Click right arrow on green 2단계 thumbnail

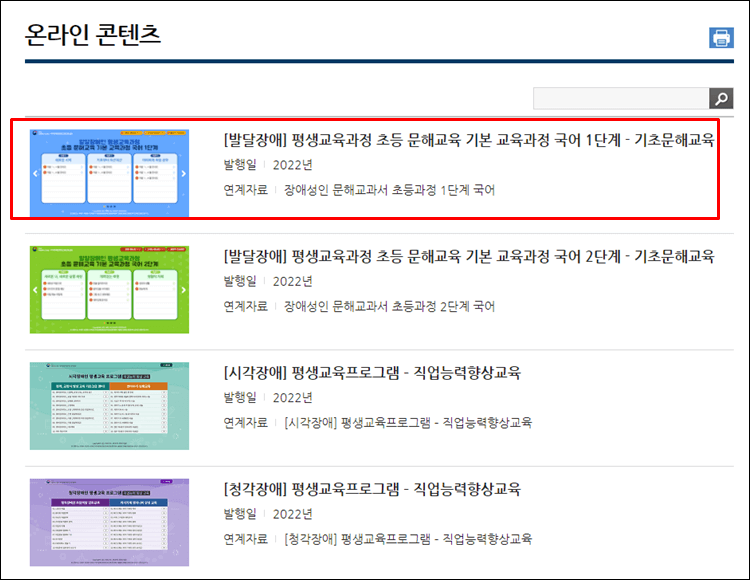184,290
